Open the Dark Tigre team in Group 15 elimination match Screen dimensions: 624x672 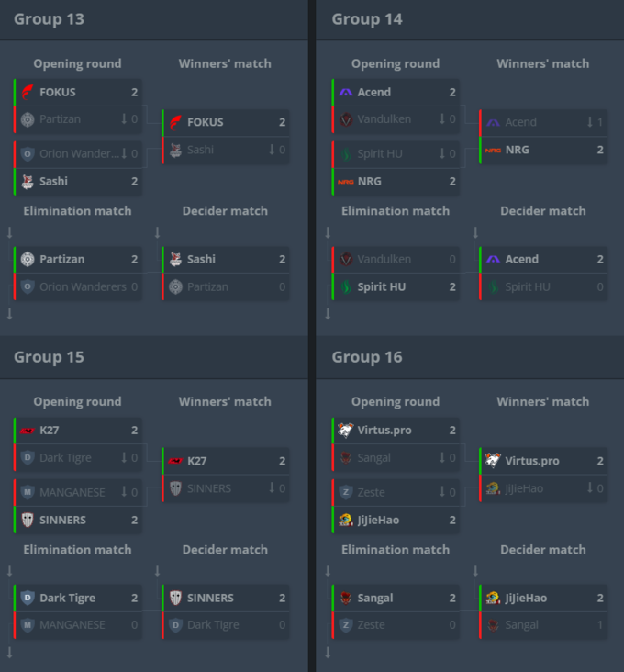78,598
